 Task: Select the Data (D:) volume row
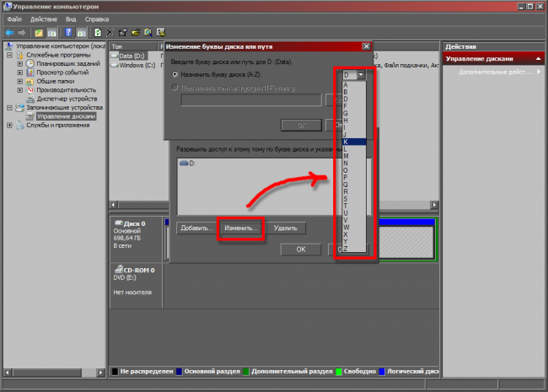click(x=131, y=55)
